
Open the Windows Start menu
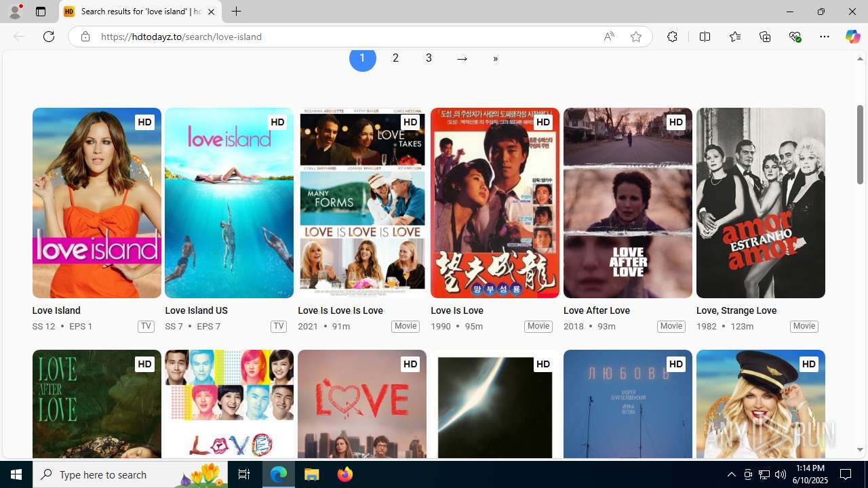[16, 474]
